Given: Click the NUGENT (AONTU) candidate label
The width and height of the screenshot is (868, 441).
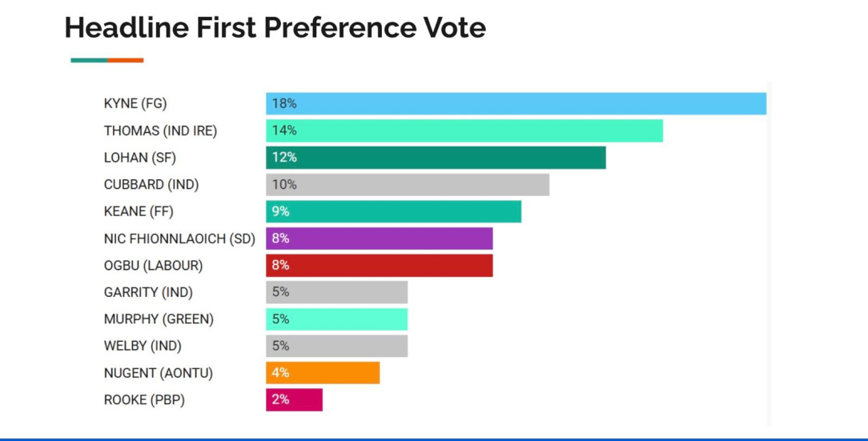Looking at the screenshot, I should pyautogui.click(x=159, y=374).
